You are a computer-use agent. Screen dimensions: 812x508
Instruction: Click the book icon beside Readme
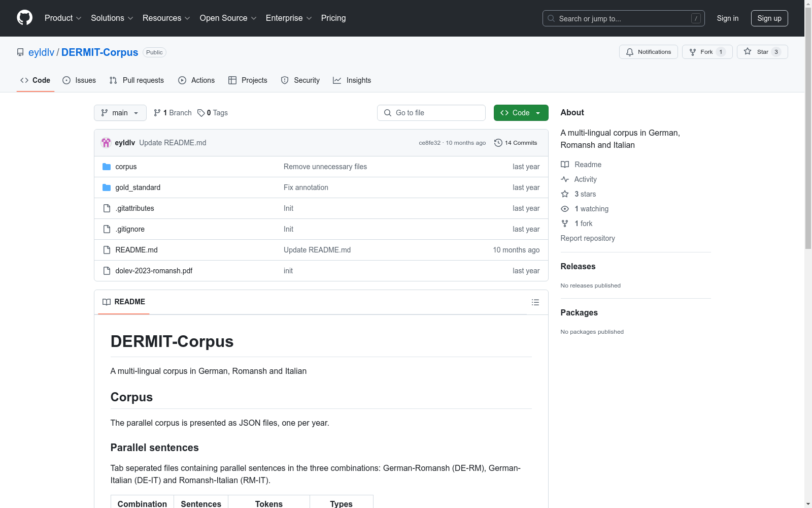[565, 165]
